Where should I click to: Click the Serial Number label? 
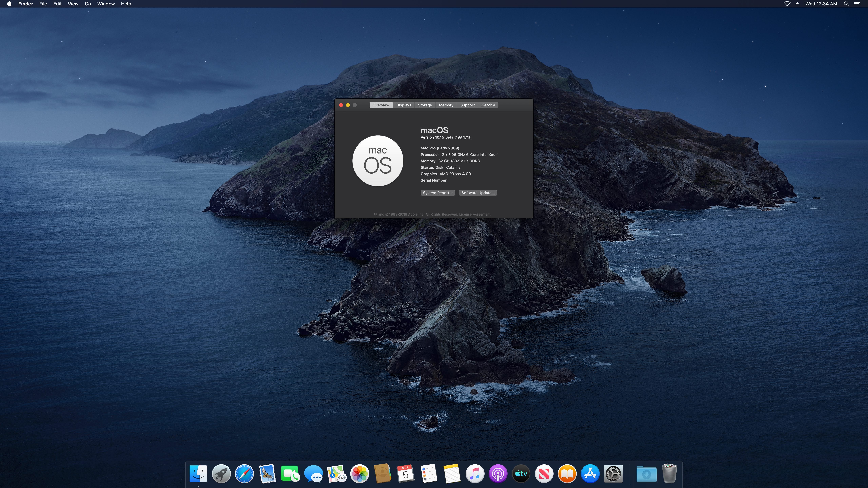(x=433, y=180)
